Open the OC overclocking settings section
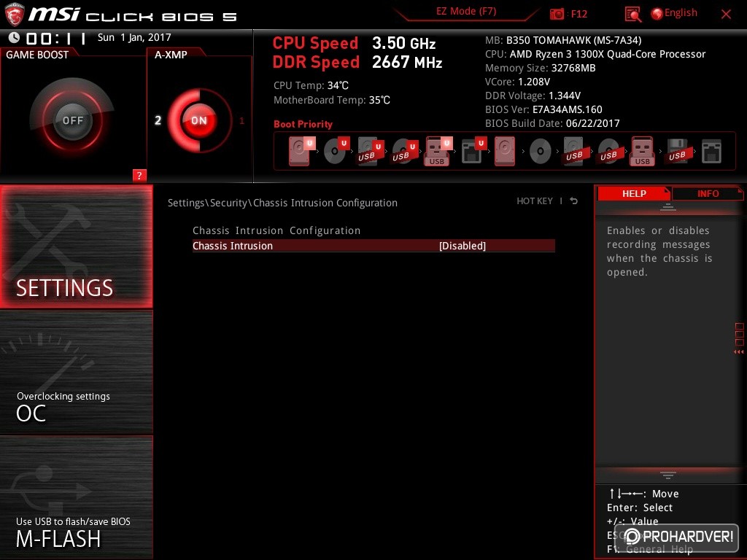 [76, 373]
